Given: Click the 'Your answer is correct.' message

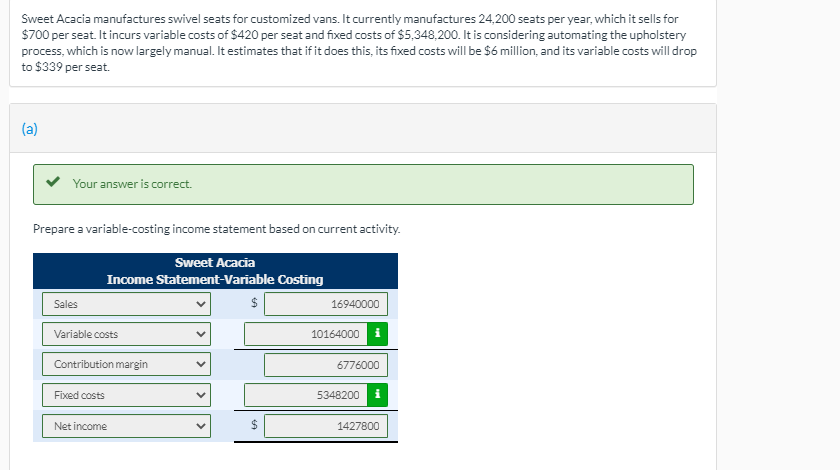Looking at the screenshot, I should tap(132, 184).
